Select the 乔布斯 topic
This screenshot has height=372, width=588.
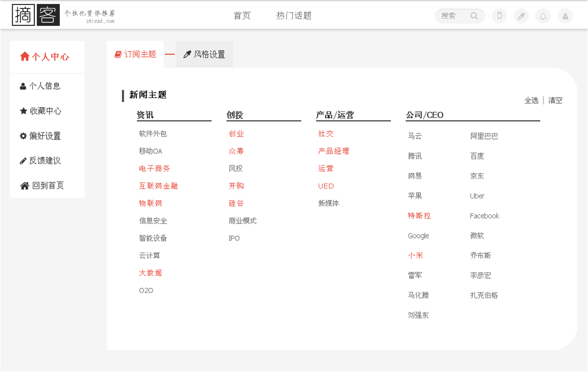(481, 255)
